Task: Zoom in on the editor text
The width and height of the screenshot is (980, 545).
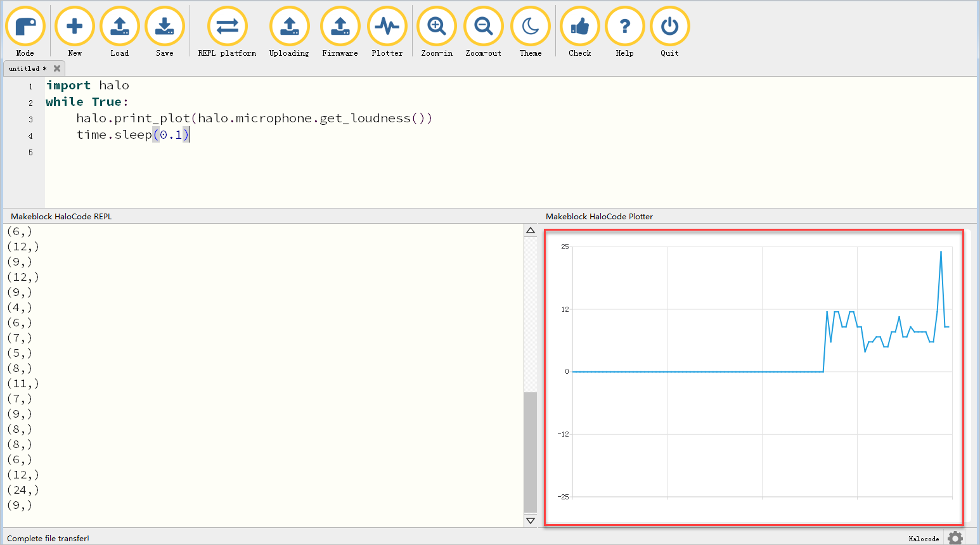Action: (437, 27)
